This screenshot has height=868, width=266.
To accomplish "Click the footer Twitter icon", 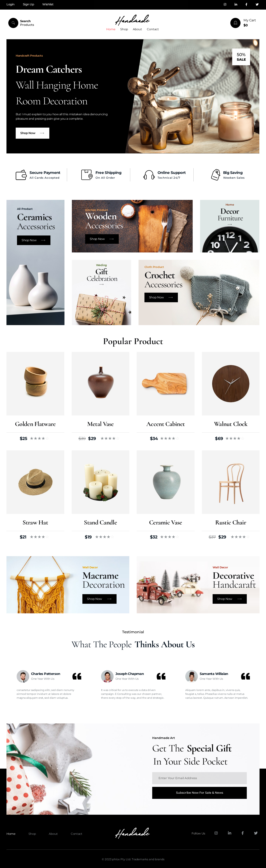I will coord(256,833).
